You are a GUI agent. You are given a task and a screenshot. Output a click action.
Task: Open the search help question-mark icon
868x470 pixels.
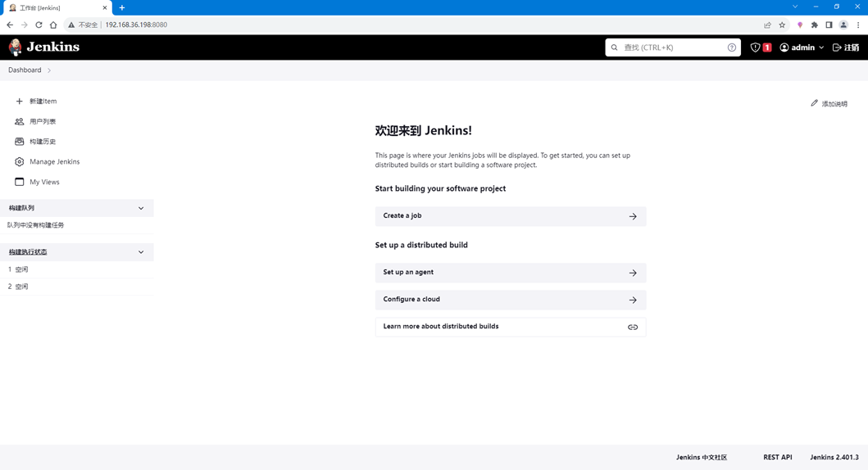[732, 47]
